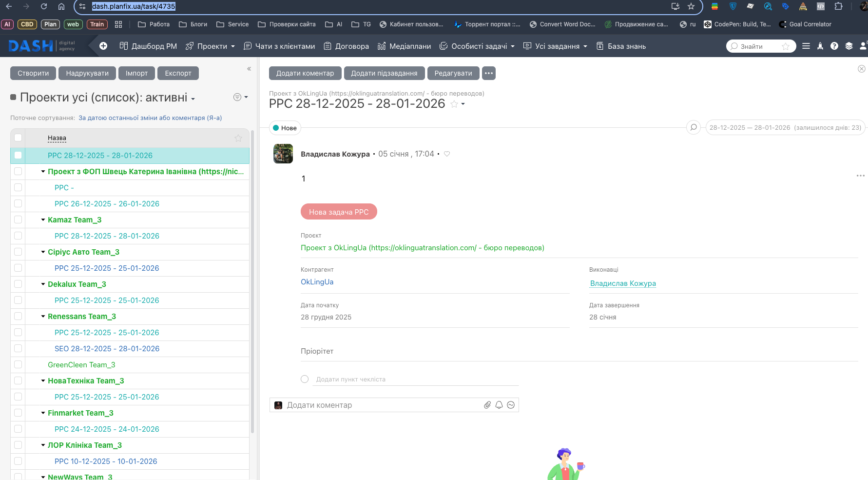868x480 pixels.
Task: Open the comment's three-dot options menu
Action: tap(861, 176)
